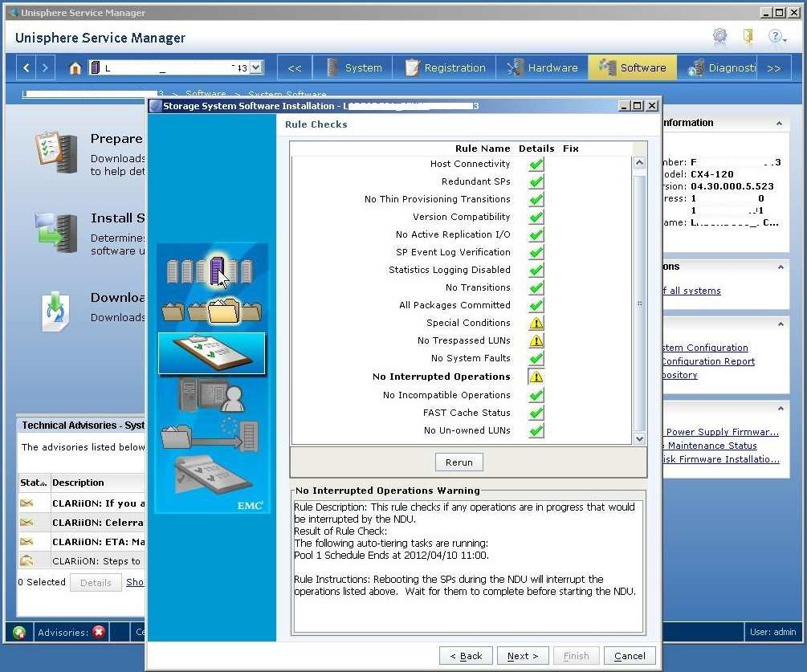807x672 pixels.
Task: Open the Special Conditions warning icon
Action: tap(536, 323)
